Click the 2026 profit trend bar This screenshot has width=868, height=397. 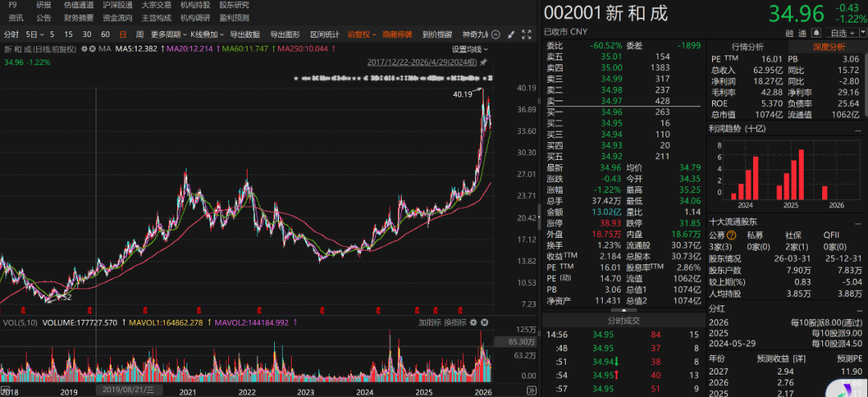coord(825,193)
